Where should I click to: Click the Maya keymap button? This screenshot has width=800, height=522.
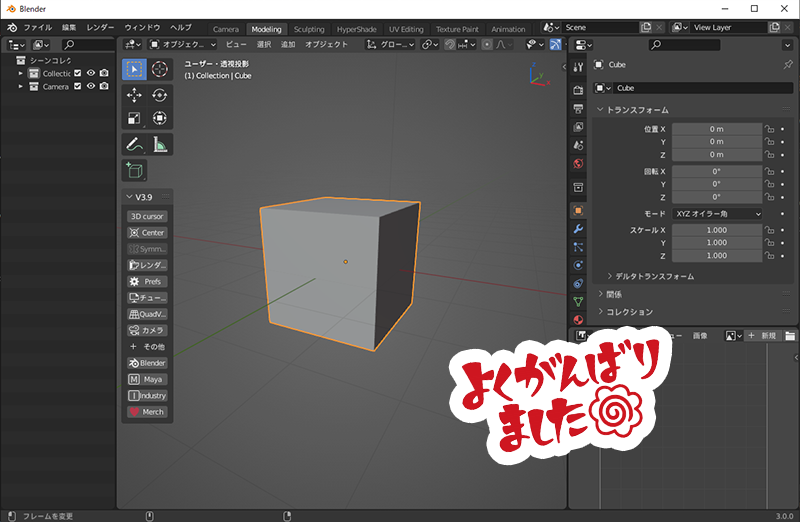click(147, 379)
